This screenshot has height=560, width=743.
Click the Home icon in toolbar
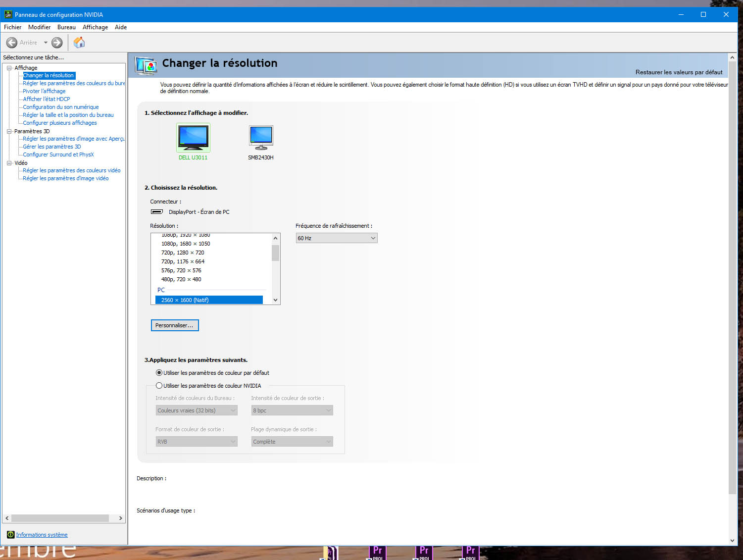pyautogui.click(x=79, y=43)
